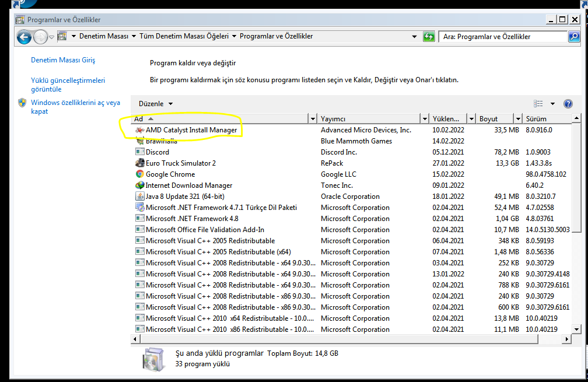Sort by the 'Ad' column header
Screen dimensions: 588x382
(x=220, y=119)
